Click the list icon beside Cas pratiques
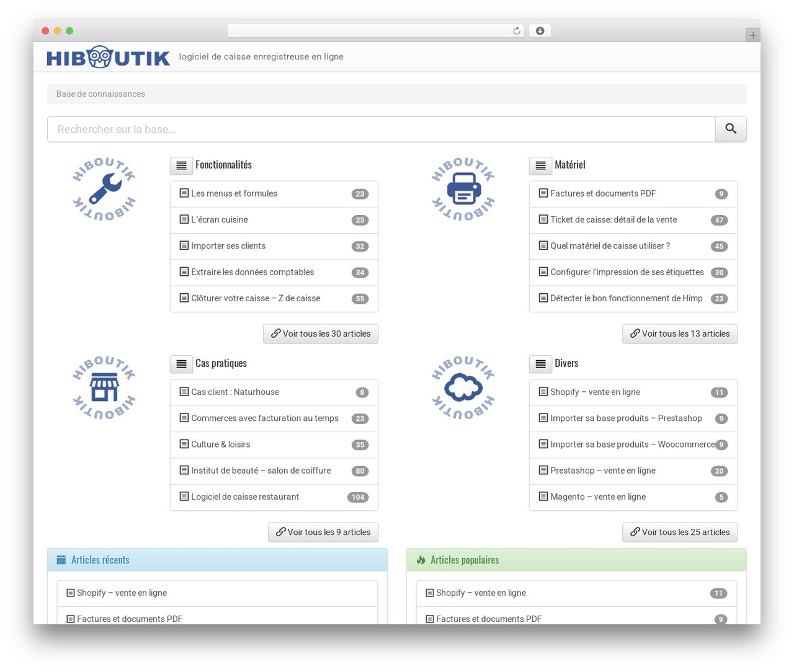 pos(181,364)
